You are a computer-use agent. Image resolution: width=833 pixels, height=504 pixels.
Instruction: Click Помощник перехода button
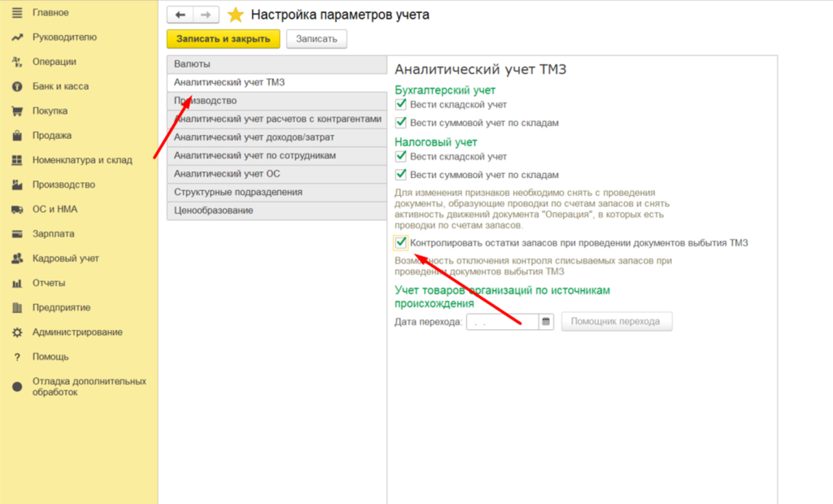(x=615, y=322)
